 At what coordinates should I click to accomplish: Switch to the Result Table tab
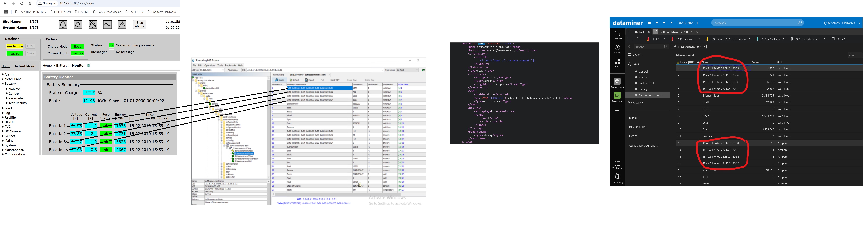(x=279, y=75)
